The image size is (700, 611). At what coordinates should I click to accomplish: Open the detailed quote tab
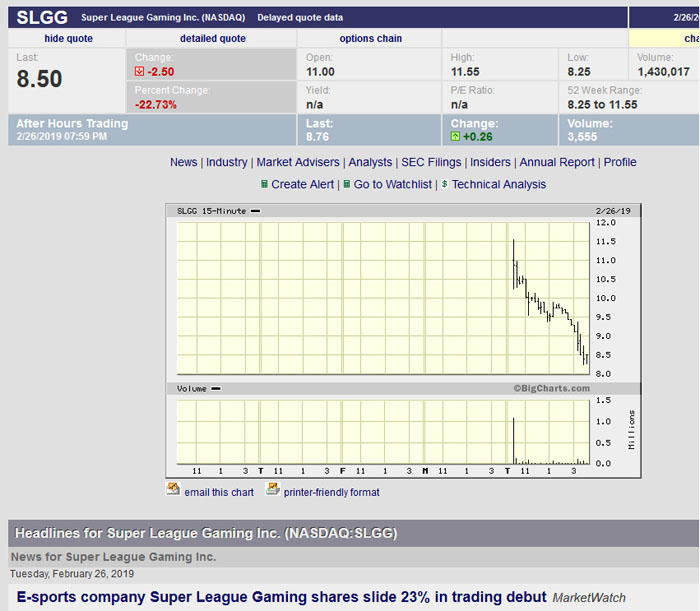(x=212, y=38)
